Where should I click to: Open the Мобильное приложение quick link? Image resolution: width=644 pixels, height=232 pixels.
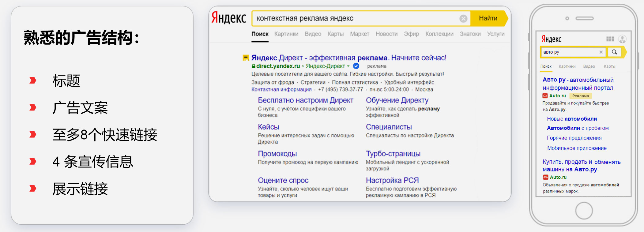click(x=577, y=148)
